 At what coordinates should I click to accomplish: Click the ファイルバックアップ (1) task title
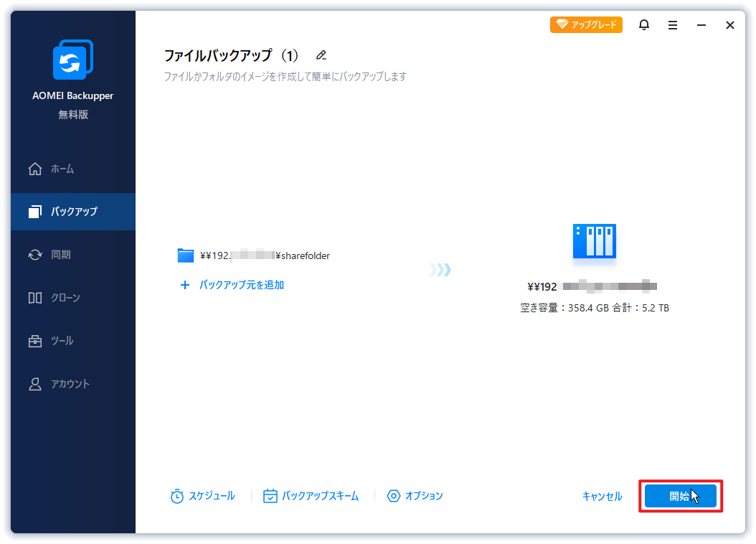tap(232, 55)
